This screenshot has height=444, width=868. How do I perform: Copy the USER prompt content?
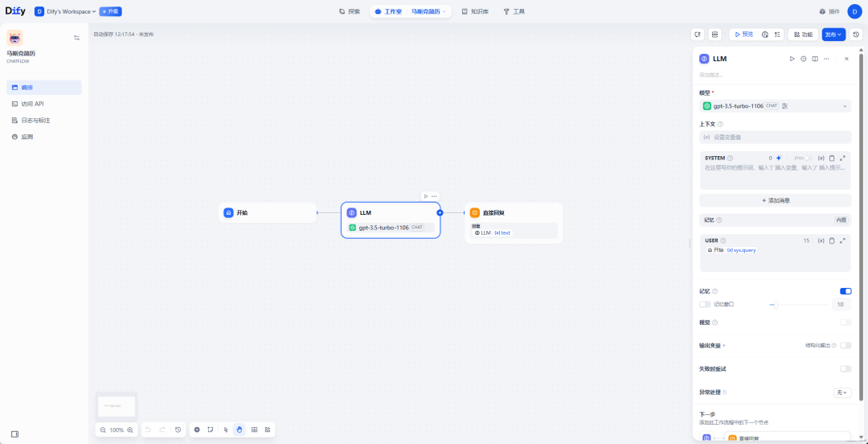pos(832,240)
